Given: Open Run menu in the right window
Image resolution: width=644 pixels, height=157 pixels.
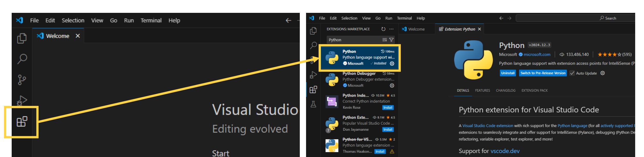Looking at the screenshot, I should point(389,18).
